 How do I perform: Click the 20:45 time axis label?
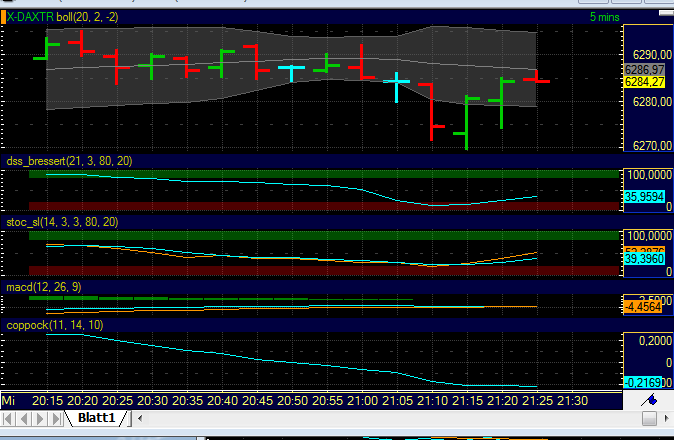coord(257,400)
